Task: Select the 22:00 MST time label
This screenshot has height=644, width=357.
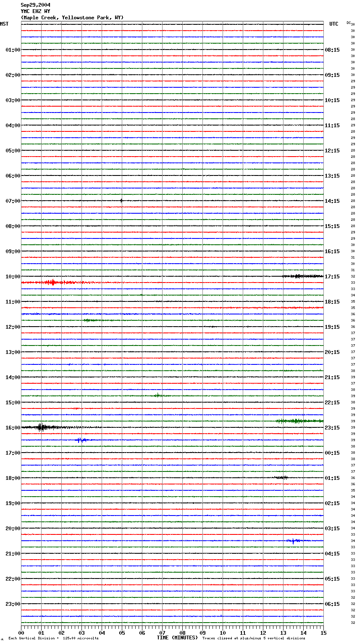Action: (x=13, y=579)
